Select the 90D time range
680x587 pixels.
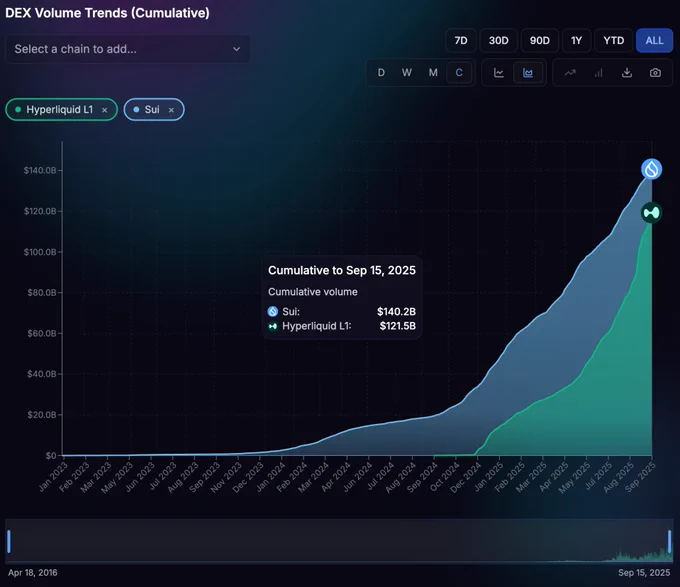(539, 41)
